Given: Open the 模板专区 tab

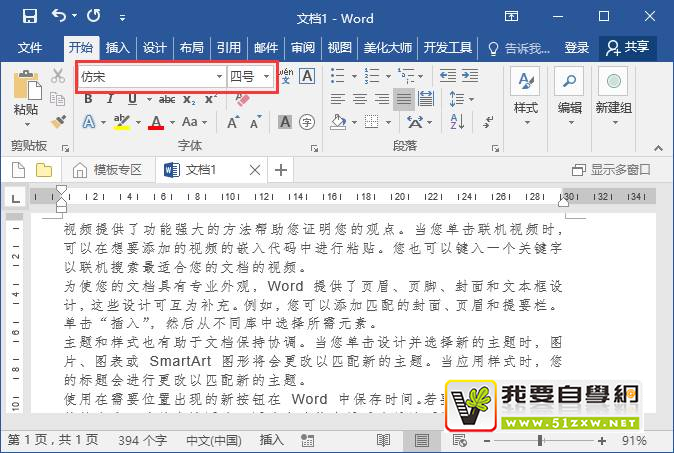Looking at the screenshot, I should point(107,170).
